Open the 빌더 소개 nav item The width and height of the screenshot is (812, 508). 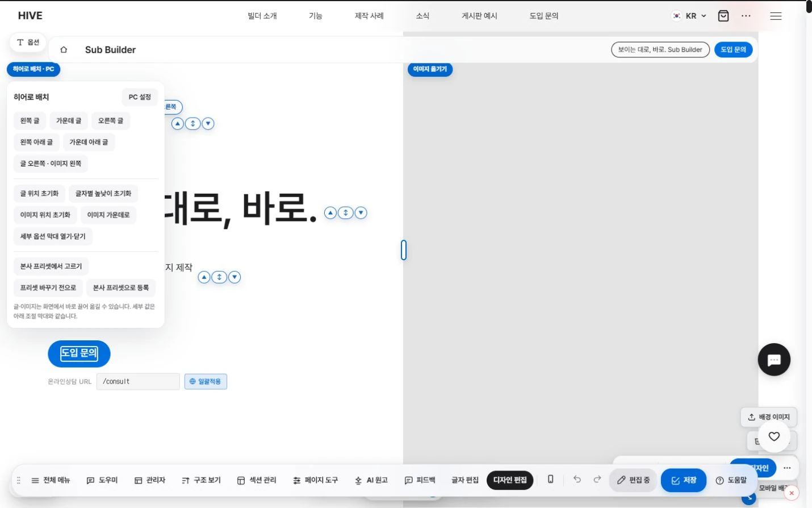[x=262, y=16]
